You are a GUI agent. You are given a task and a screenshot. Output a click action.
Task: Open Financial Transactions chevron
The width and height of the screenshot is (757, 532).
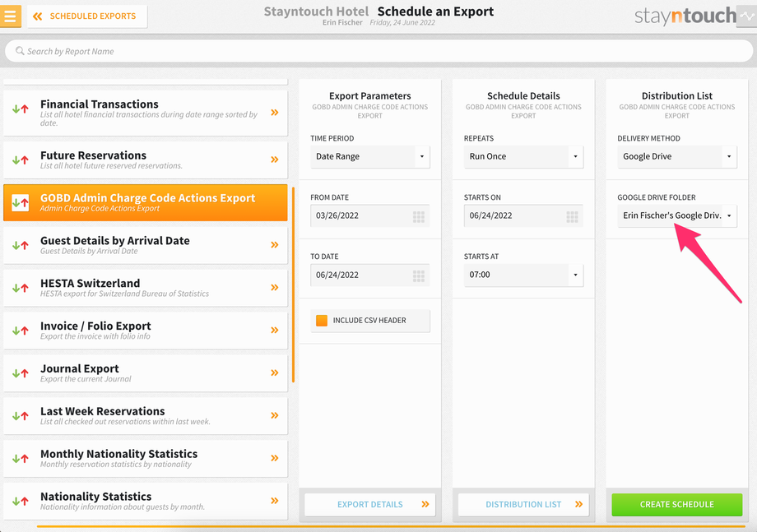tap(275, 113)
